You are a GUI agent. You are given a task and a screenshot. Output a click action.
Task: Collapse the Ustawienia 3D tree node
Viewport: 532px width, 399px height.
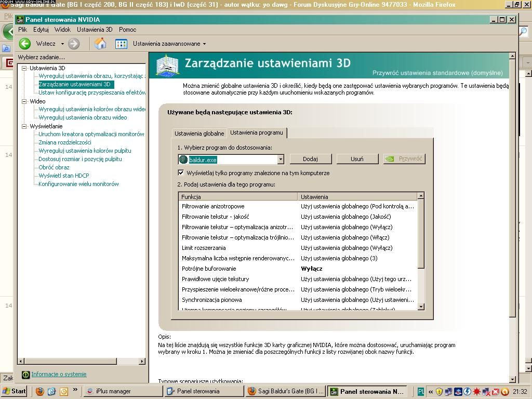tap(24, 68)
